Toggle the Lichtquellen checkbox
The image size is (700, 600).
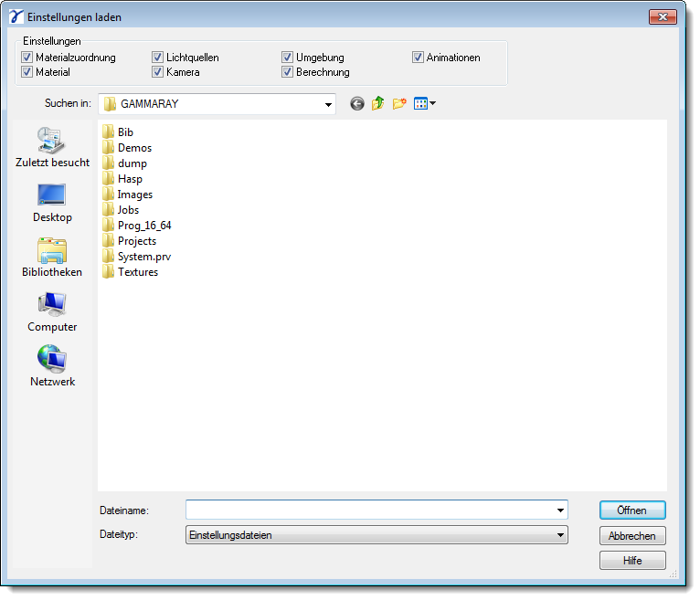[157, 58]
